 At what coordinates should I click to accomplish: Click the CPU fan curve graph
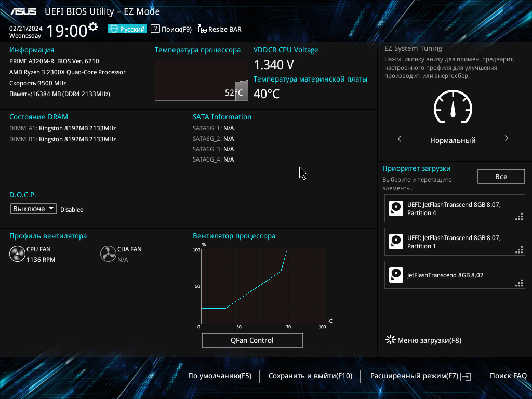click(x=263, y=286)
